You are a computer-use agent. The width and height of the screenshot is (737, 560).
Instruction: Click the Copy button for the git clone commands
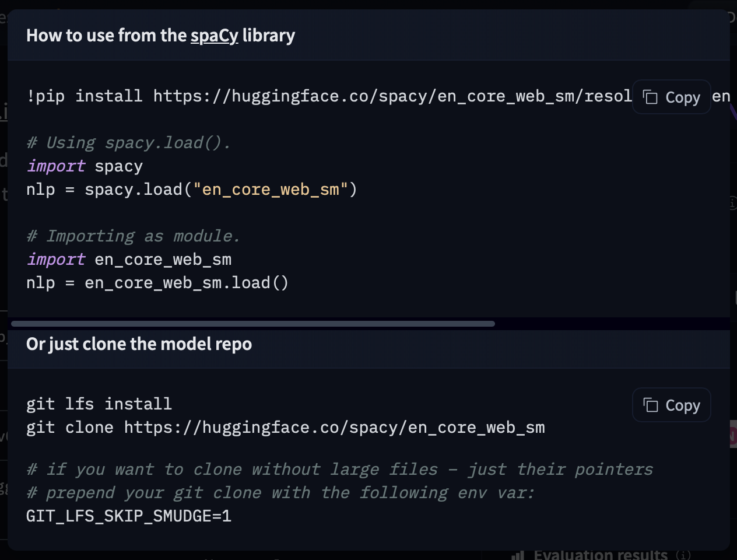point(671,405)
